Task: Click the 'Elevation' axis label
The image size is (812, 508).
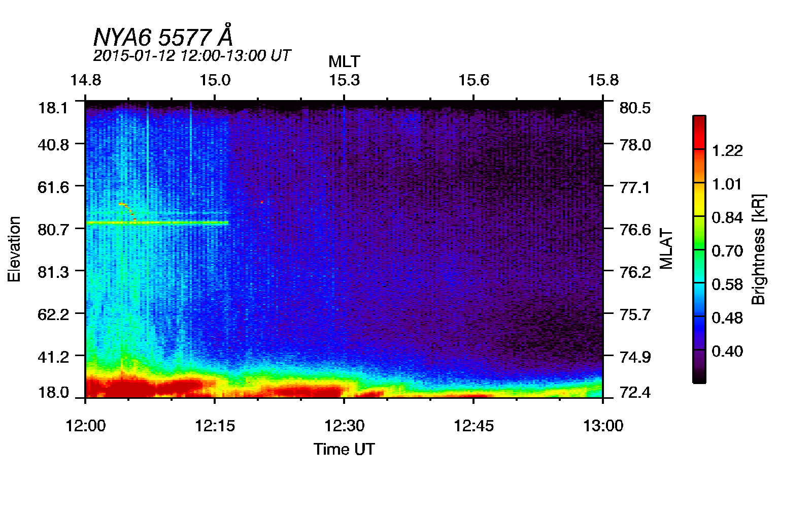Action: [x=14, y=249]
